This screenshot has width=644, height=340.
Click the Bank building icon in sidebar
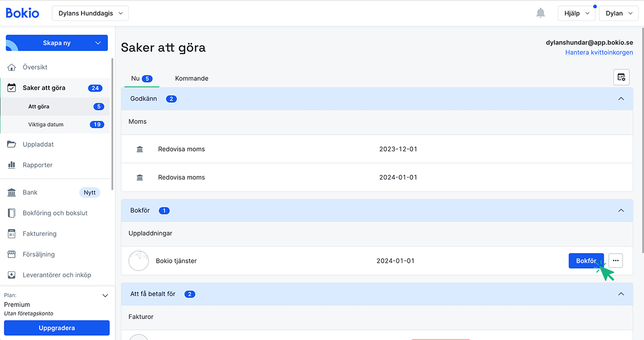[x=11, y=193]
